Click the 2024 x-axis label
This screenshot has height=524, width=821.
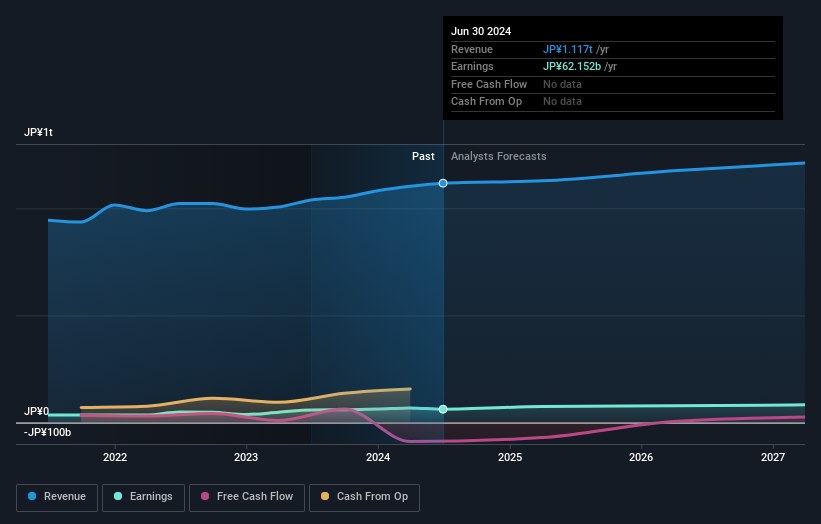[378, 457]
